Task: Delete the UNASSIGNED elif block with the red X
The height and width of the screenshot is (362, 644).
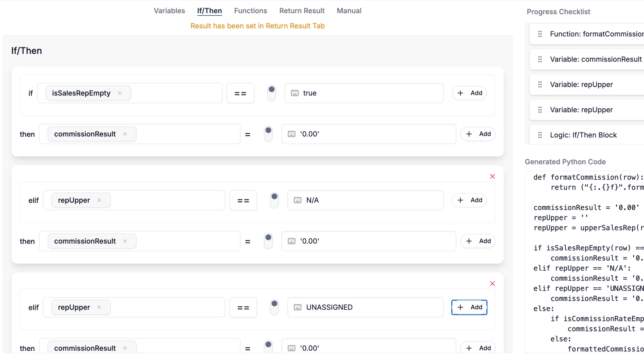Action: pyautogui.click(x=492, y=283)
